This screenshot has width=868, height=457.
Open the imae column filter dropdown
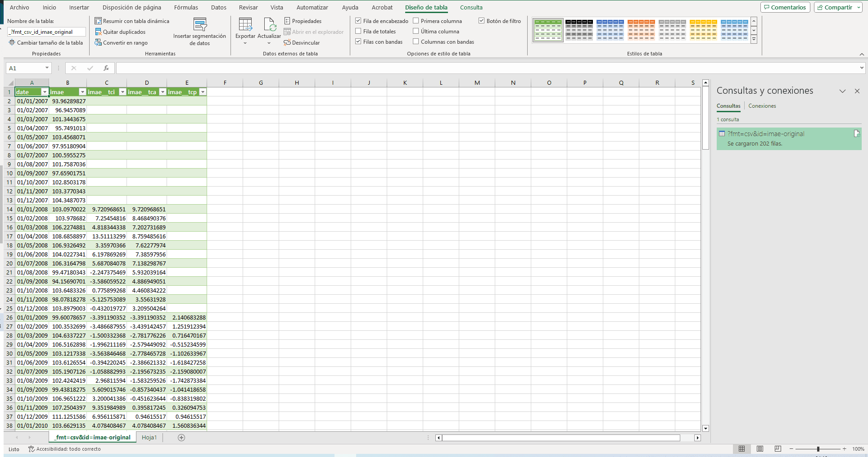point(82,92)
